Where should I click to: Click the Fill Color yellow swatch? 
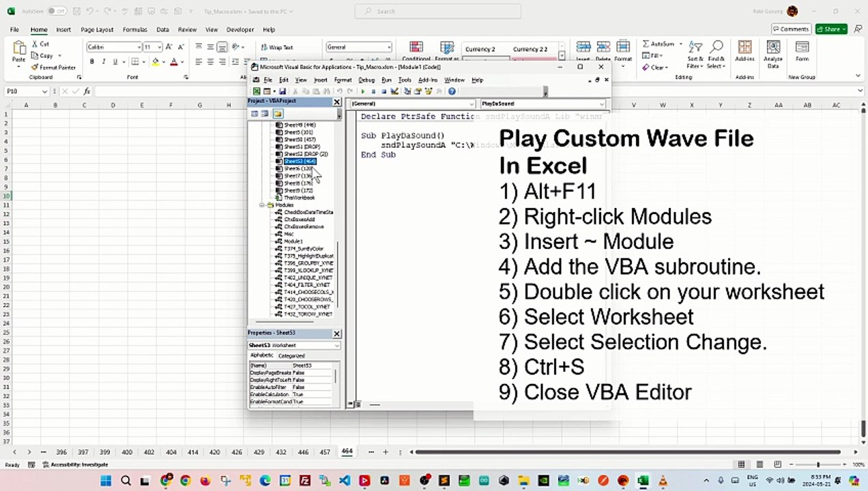click(156, 61)
